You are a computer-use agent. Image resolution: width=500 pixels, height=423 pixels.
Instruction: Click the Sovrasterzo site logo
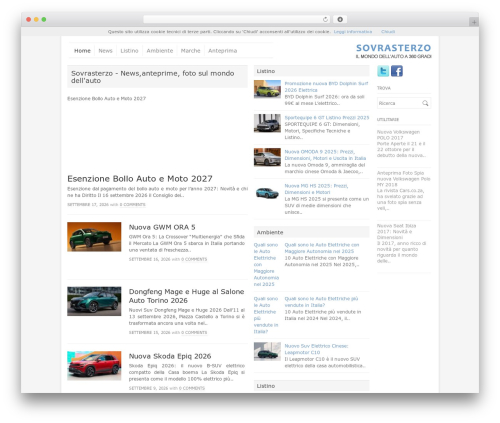coord(393,51)
